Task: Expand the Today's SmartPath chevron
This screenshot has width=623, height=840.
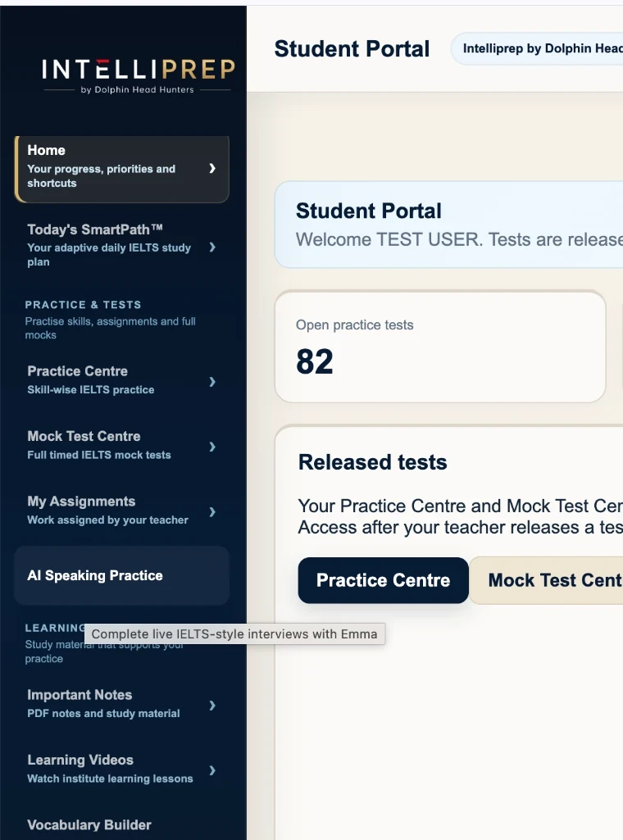Action: pos(212,247)
